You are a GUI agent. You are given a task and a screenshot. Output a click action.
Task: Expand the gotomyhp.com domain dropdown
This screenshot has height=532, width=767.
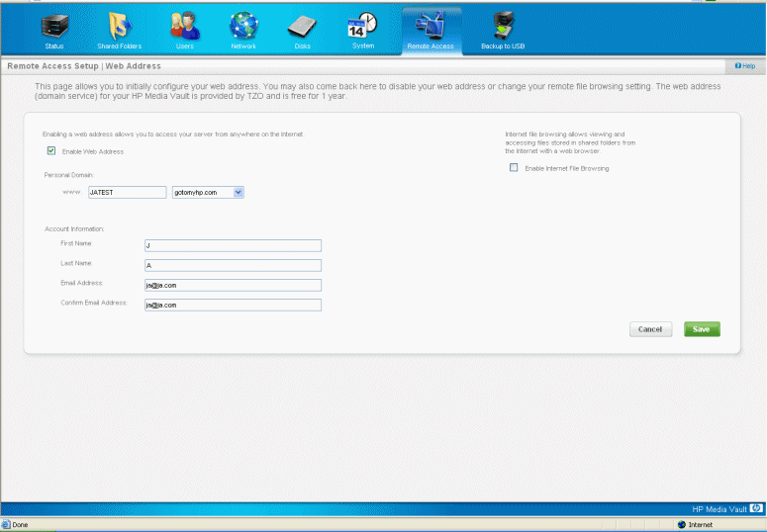(x=238, y=193)
